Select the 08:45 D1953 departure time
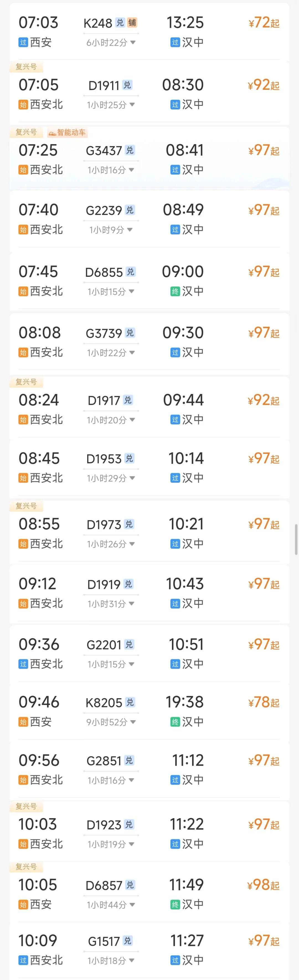This screenshot has width=299, height=980. [x=39, y=459]
